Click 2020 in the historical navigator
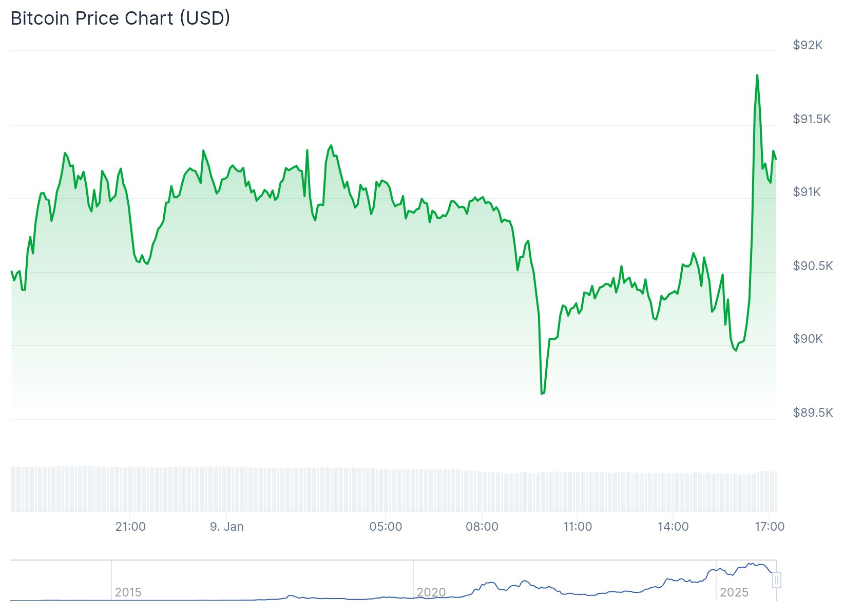Image resolution: width=844 pixels, height=616 pixels. pyautogui.click(x=431, y=592)
